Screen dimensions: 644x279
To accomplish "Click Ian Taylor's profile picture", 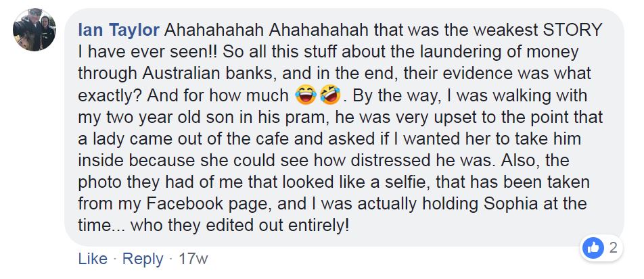I will tap(34, 30).
